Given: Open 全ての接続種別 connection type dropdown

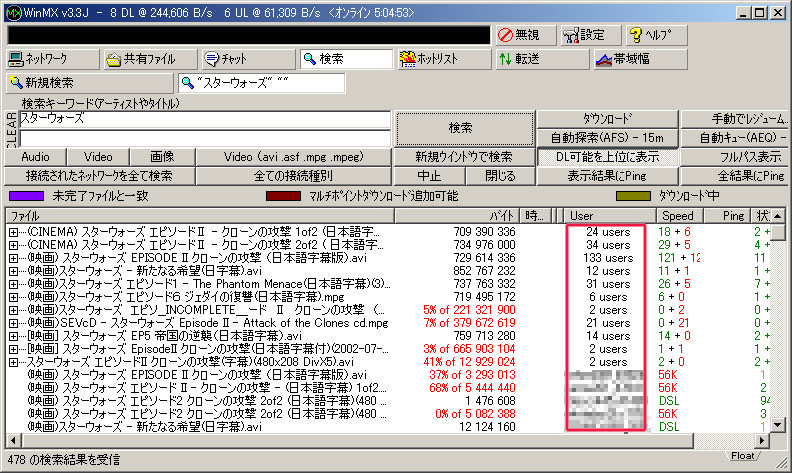Looking at the screenshot, I should (293, 176).
